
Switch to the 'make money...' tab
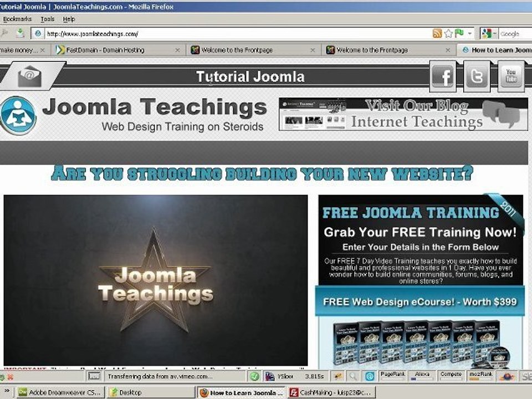[19, 50]
